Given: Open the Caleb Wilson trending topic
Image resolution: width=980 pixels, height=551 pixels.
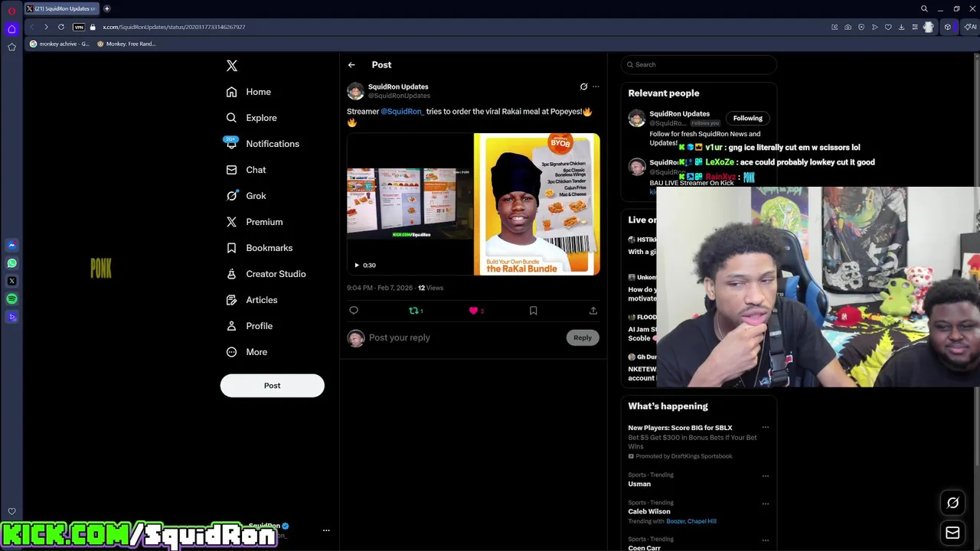Looking at the screenshot, I should pyautogui.click(x=649, y=512).
